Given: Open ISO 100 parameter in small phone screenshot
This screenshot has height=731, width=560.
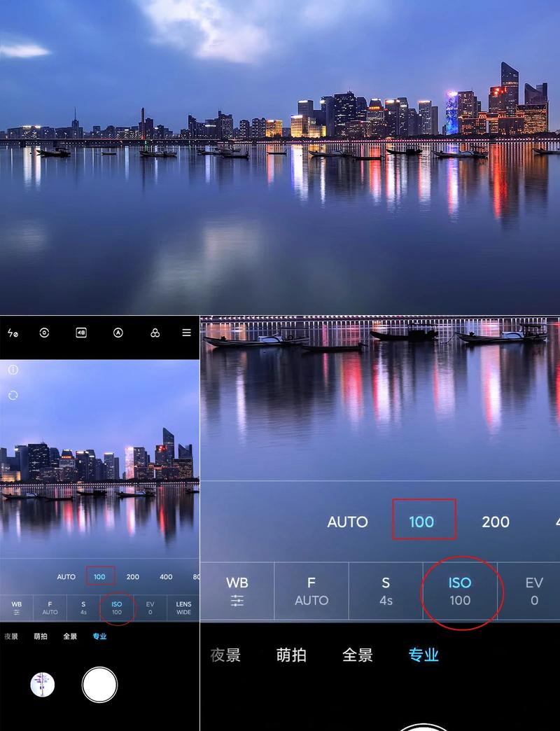Looking at the screenshot, I should [116, 608].
